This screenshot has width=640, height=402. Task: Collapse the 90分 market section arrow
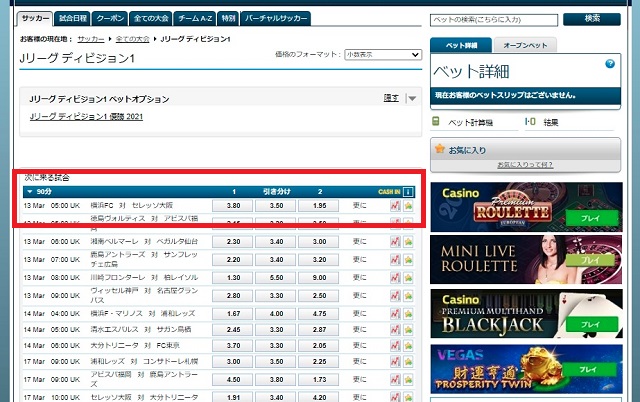pos(30,191)
